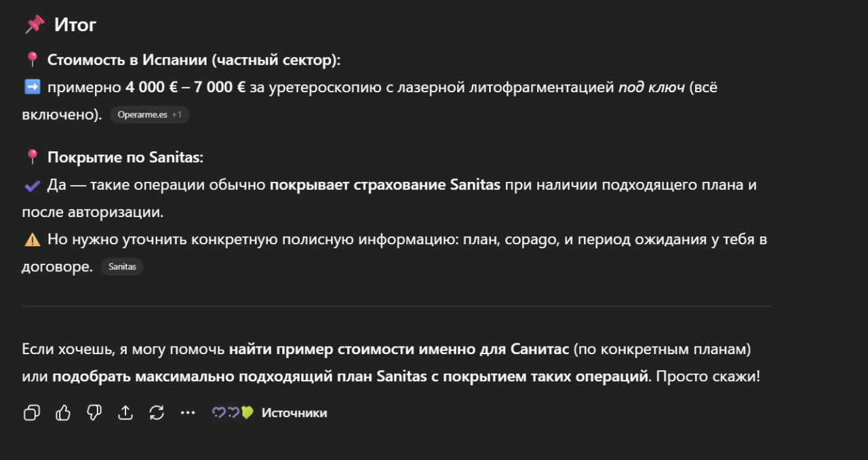
Task: Expand the +1 additional sources indicator
Action: (x=176, y=115)
